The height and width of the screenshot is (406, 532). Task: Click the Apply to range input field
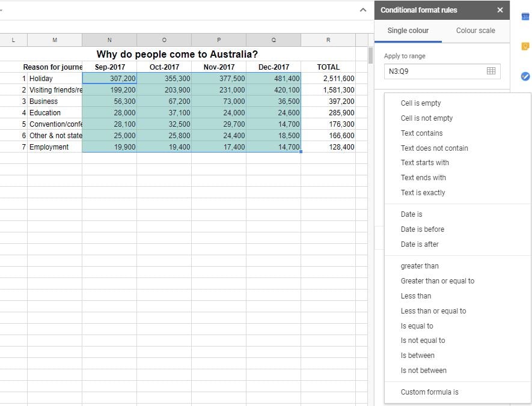click(442, 71)
